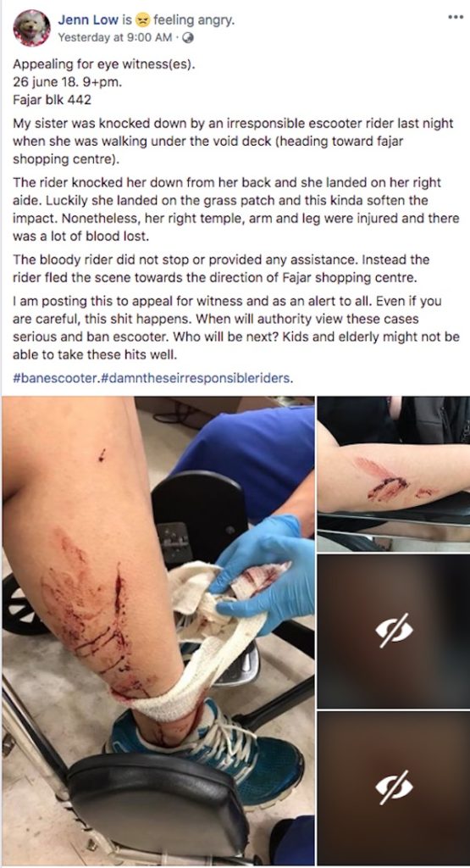Click the 'Fajar blk 442' location text
This screenshot has height=868, width=470.
(52, 100)
